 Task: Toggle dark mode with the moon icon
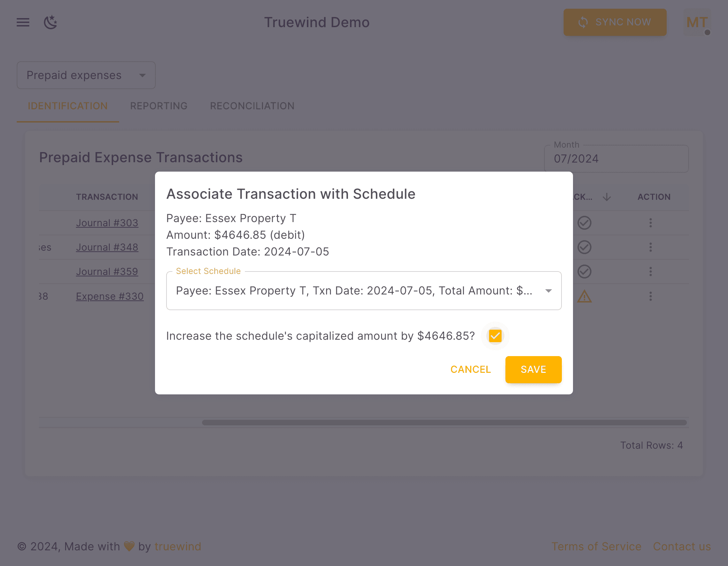pyautogui.click(x=51, y=22)
